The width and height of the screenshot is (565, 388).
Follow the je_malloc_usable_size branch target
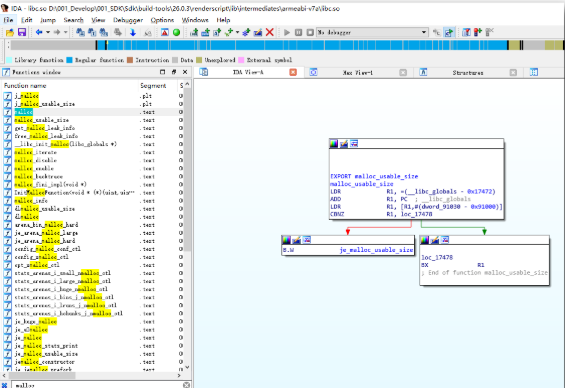(x=376, y=250)
